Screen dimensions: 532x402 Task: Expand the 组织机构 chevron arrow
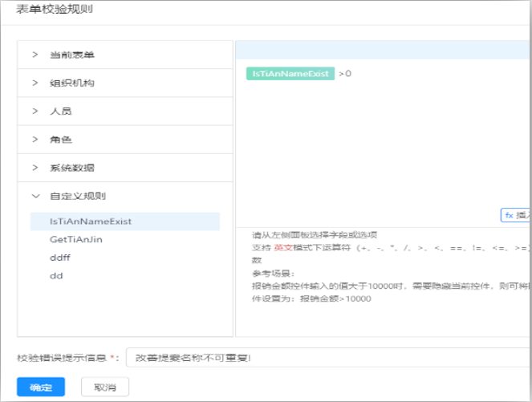[x=35, y=83]
